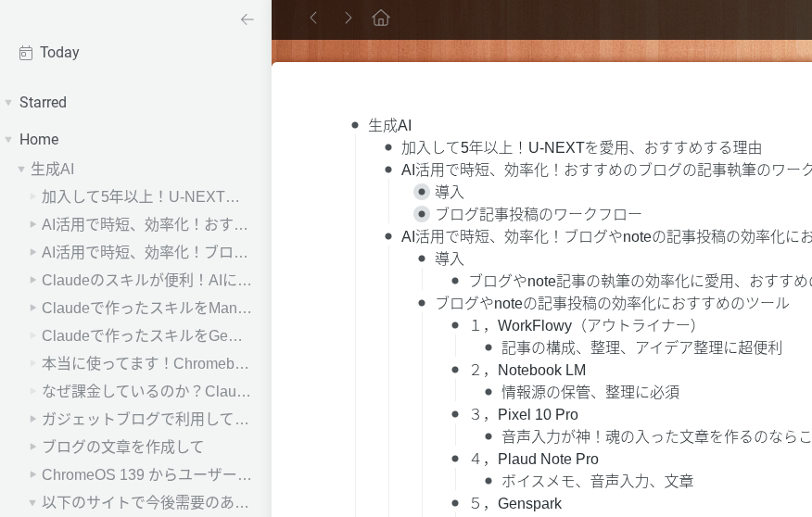The image size is (812, 517).
Task: Collapse the Starred section
Action: 8,103
